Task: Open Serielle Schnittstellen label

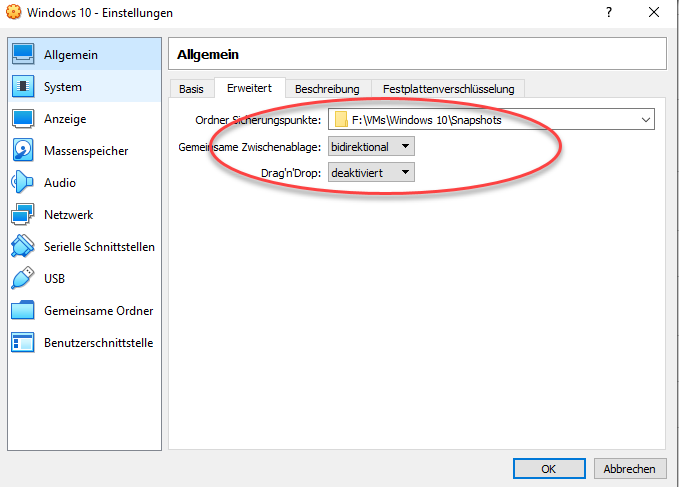Action: (100, 247)
